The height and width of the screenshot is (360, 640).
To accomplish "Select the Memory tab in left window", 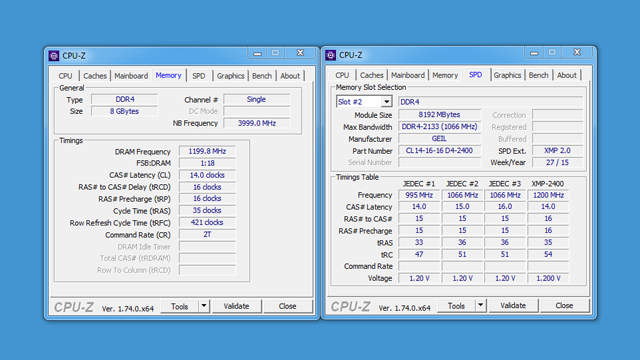I will (x=168, y=75).
